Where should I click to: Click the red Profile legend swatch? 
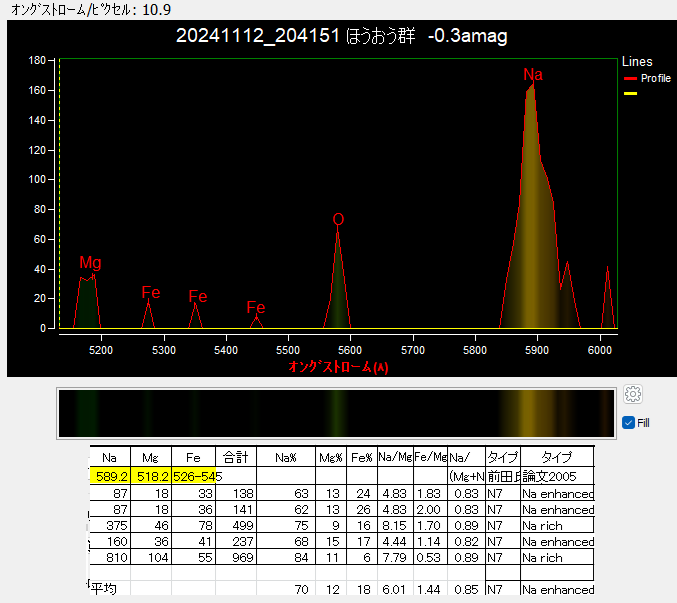click(x=630, y=79)
